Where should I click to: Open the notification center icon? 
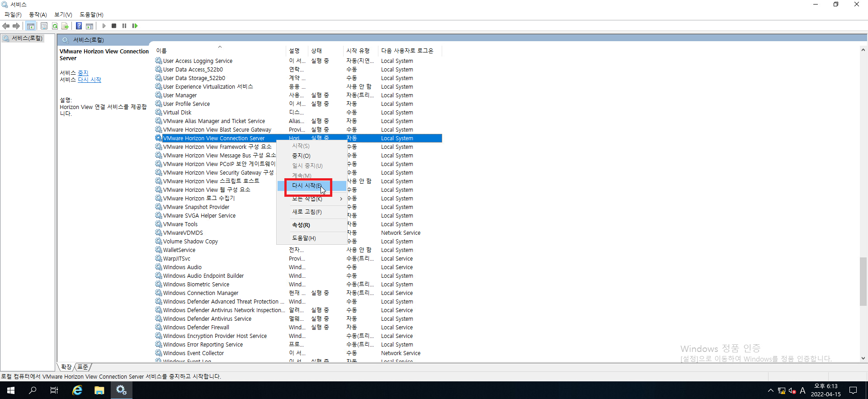pos(853,390)
